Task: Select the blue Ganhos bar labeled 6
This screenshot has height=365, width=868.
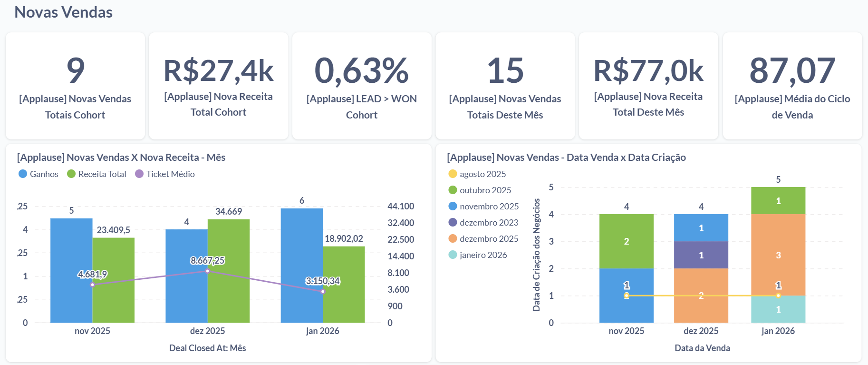Action: pyautogui.click(x=302, y=266)
